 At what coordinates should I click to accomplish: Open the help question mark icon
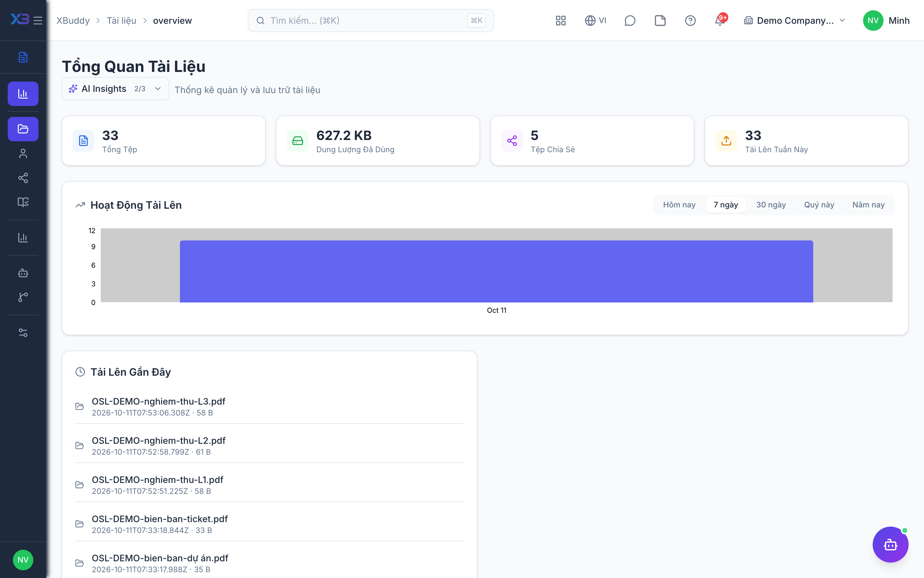point(690,21)
